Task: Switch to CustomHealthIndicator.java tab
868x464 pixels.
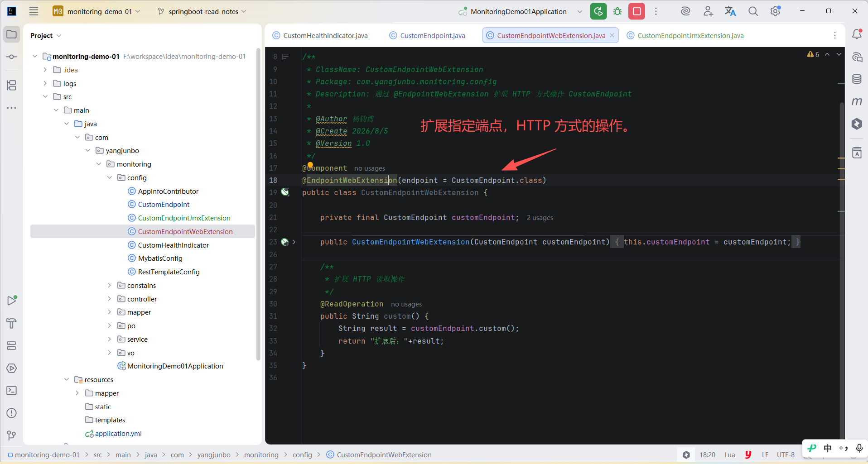Action: click(320, 35)
